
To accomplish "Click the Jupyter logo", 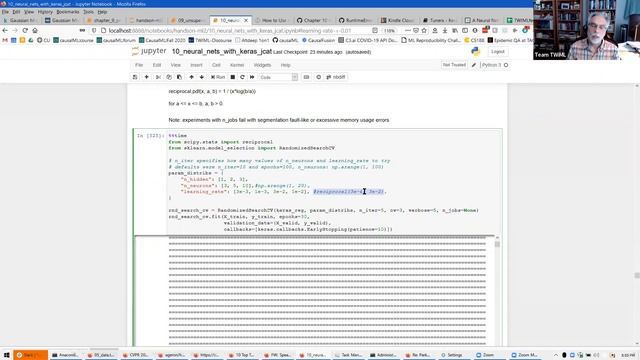I will pos(149,51).
